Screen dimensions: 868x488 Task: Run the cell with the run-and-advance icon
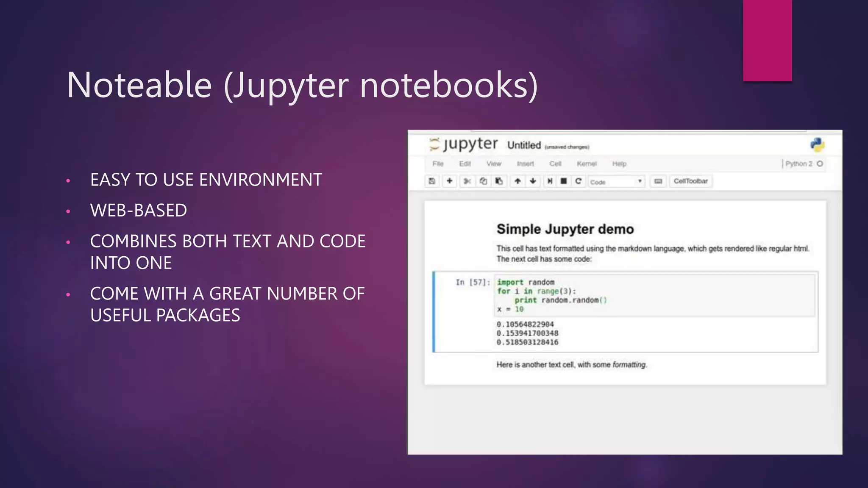tap(550, 181)
